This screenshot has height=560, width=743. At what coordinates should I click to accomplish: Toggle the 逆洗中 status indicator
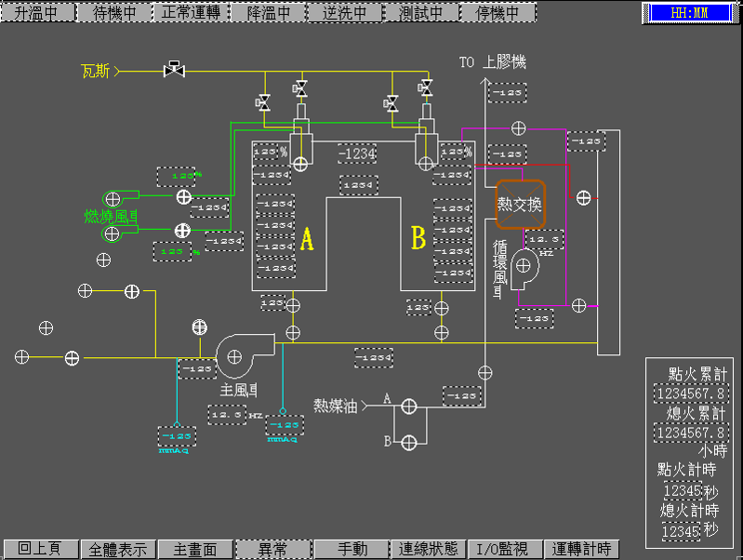(x=343, y=13)
